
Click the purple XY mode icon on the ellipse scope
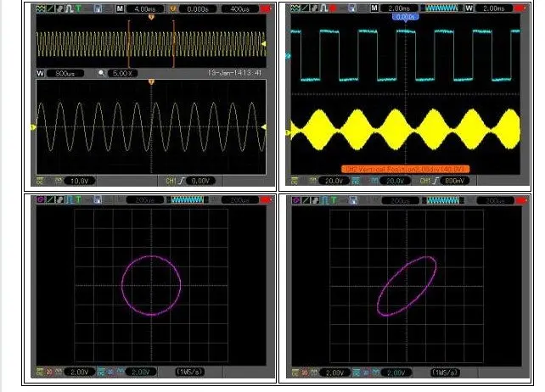[x=295, y=200]
